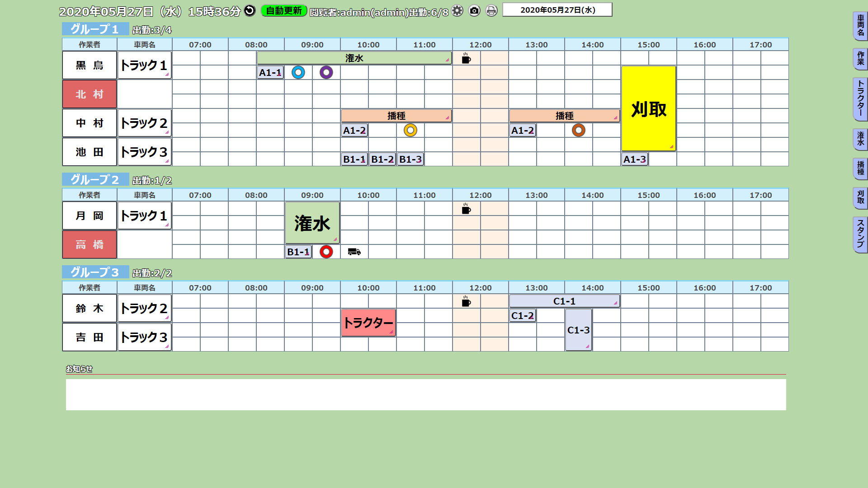This screenshot has width=868, height=488.
Task: Expand the スタンプ side tab
Action: (x=860, y=234)
